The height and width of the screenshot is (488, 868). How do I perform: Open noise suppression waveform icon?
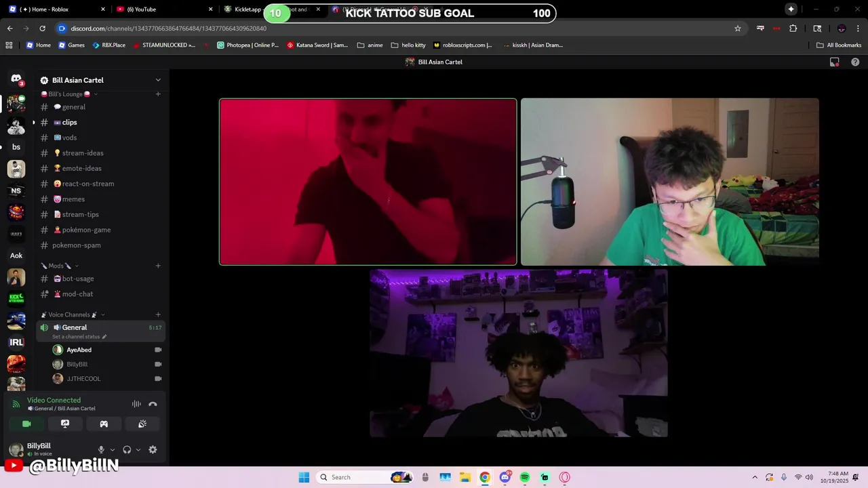click(x=136, y=404)
